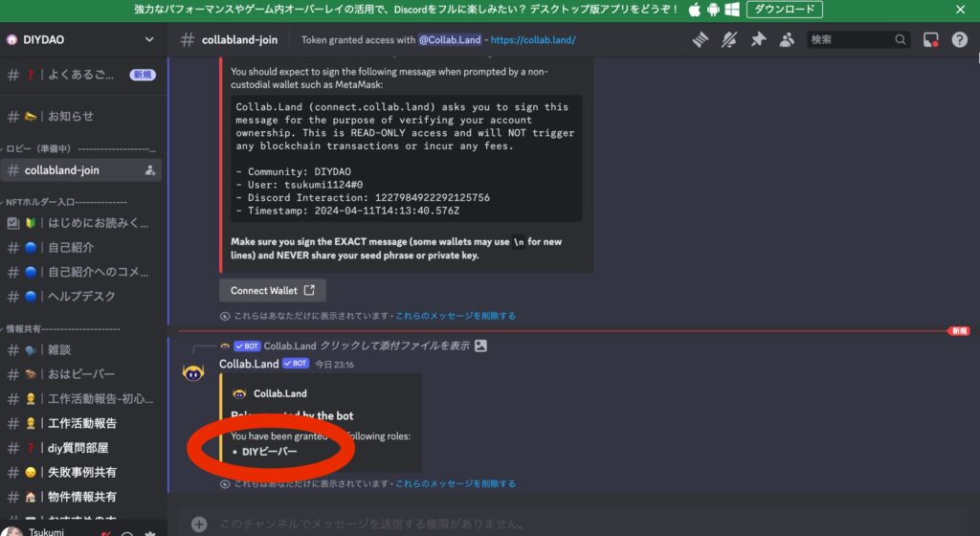The height and width of the screenshot is (536, 980).
Task: Focus the 検索 search field
Action: tap(857, 40)
